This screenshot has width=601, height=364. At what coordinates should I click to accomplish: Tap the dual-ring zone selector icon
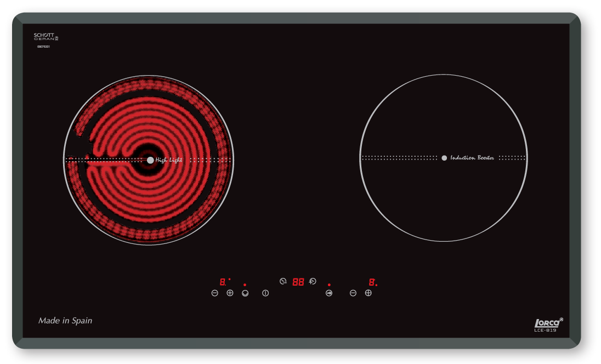point(245,293)
